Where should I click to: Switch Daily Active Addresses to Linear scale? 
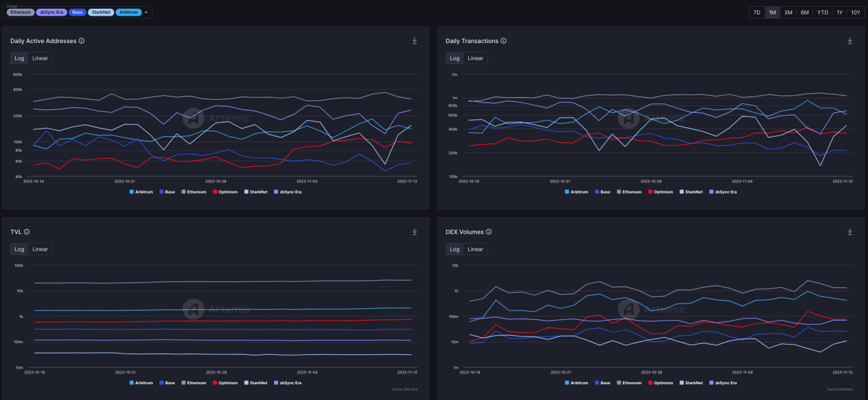coord(40,58)
